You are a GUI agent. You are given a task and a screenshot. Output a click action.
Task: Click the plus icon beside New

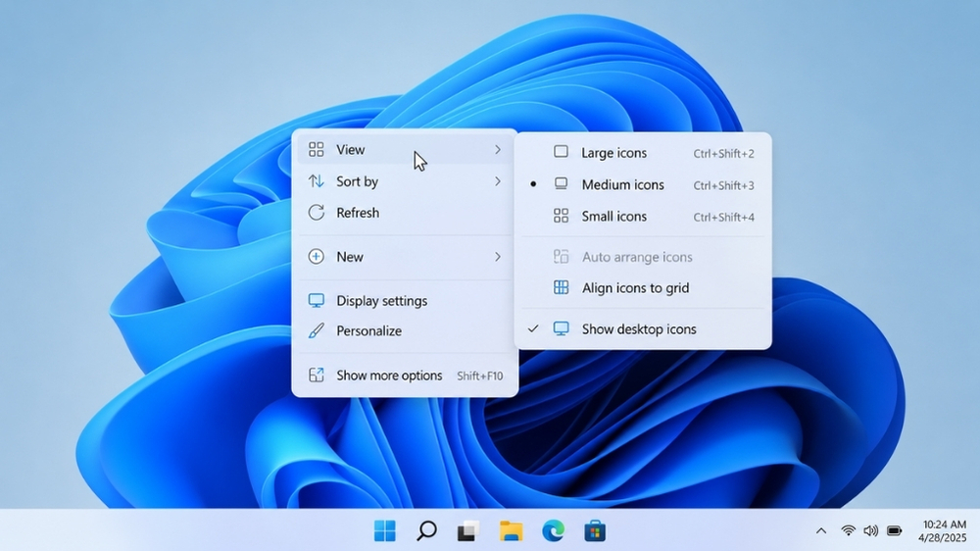point(317,257)
